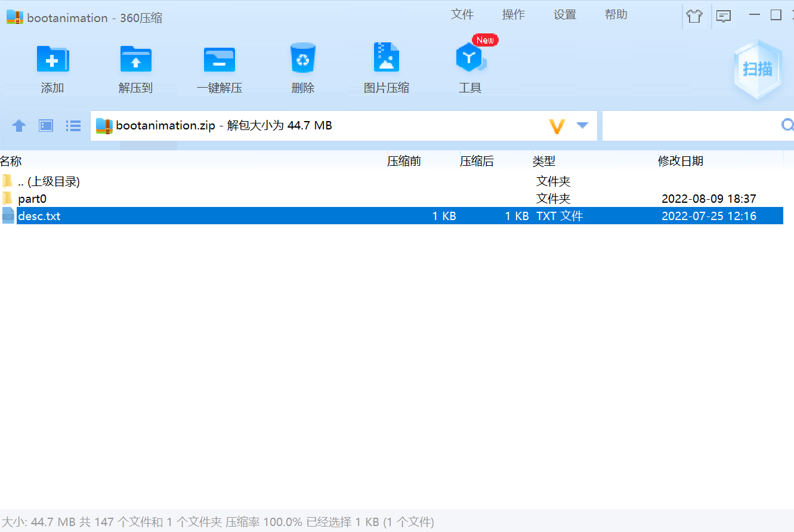Sort by Modified Date (修改日期) column header
The height and width of the screenshot is (532, 794).
pos(680,161)
